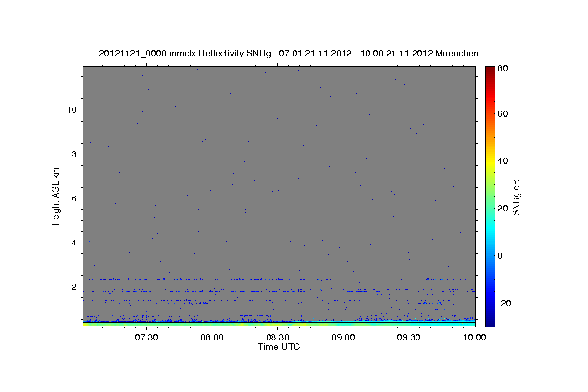Viewport: 588px width, 392px height.
Task: Click the height tick label '10'
Action: pyautogui.click(x=71, y=110)
